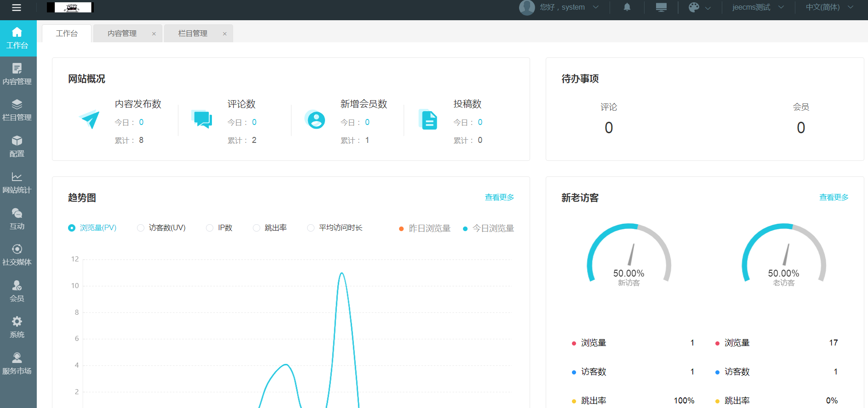Close the 栏目管理 tab

coord(225,34)
